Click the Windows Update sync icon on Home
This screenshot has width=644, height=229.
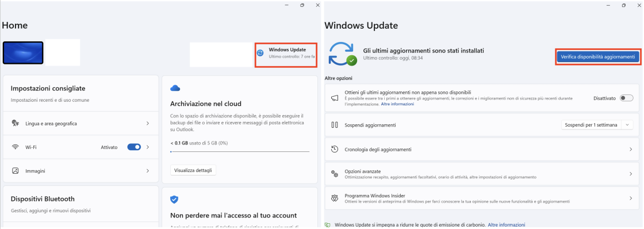click(260, 53)
